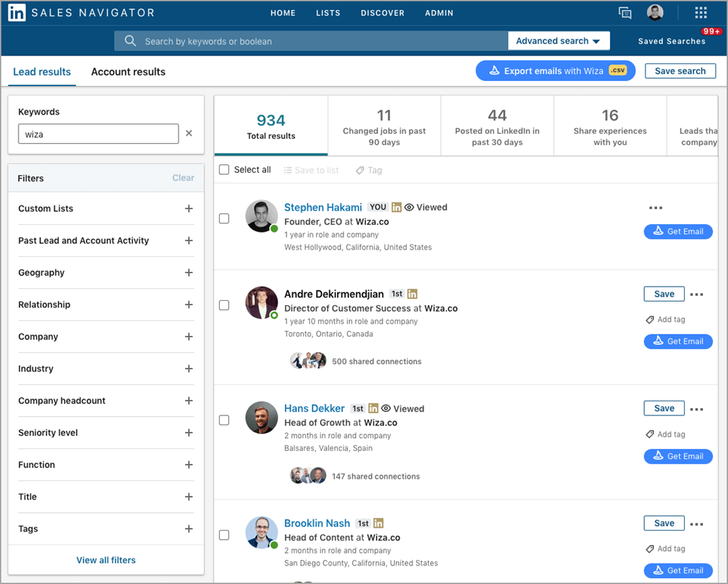Open three-dot menu for Brooklin Nash
Screen dimensions: 728x584
[697, 524]
